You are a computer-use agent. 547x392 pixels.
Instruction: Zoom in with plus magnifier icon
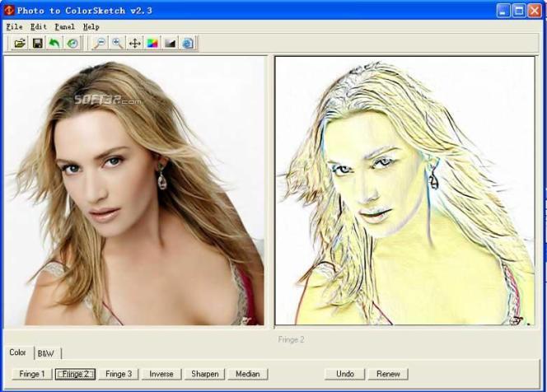click(x=118, y=44)
